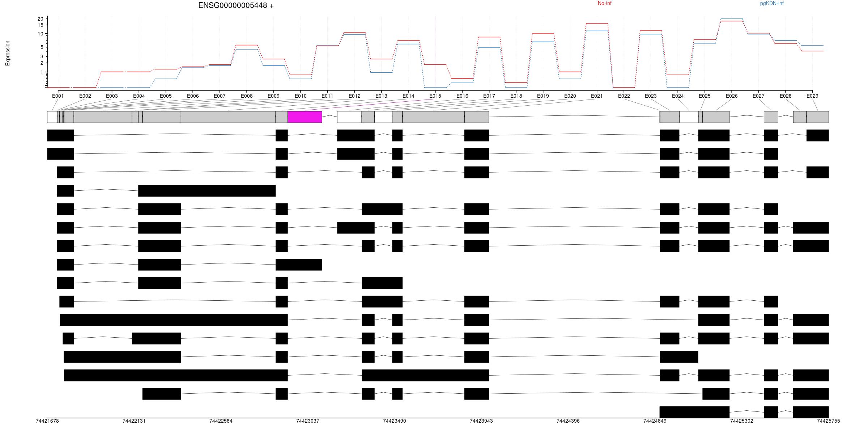Click genomic coordinate 74421678
The image size is (868, 427).
pos(47,421)
